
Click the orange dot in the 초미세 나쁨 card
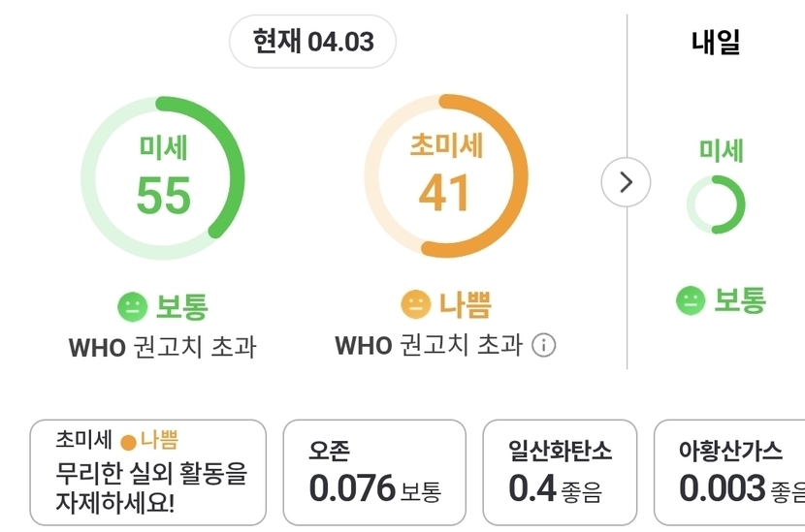(128, 443)
